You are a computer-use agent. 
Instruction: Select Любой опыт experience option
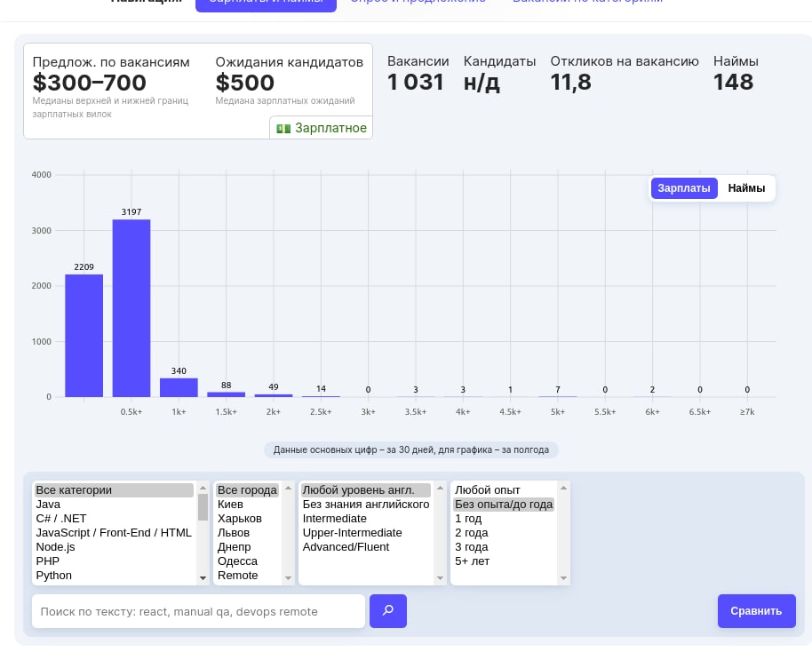[504, 489]
